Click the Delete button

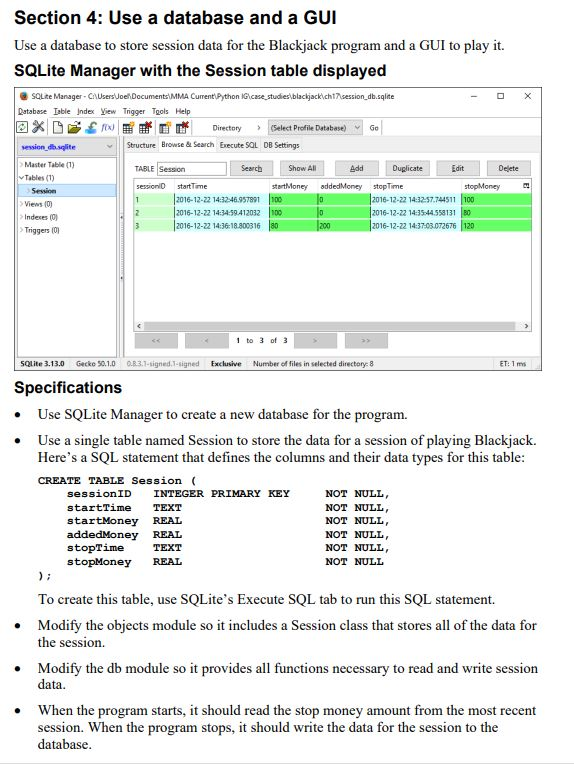pyautogui.click(x=509, y=169)
